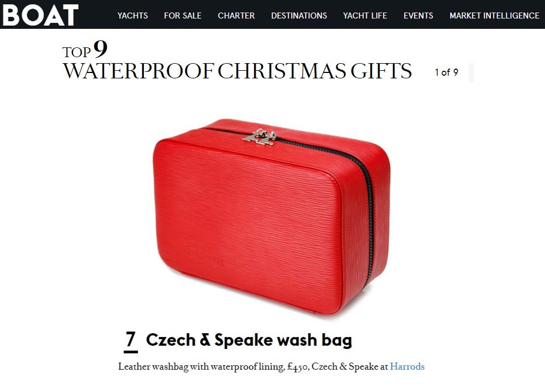Image resolution: width=545 pixels, height=392 pixels.
Task: Click the Waterproof Christmas Gifts heading
Action: coord(237,71)
